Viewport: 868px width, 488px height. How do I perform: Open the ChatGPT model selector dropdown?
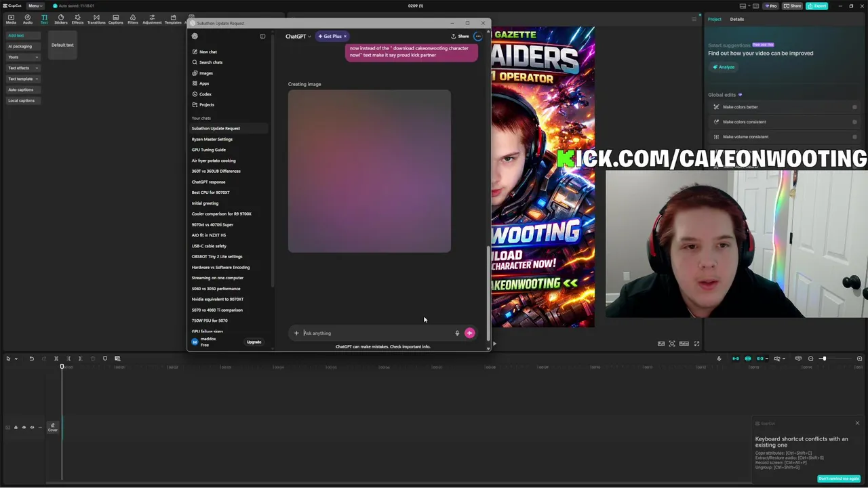(x=298, y=37)
